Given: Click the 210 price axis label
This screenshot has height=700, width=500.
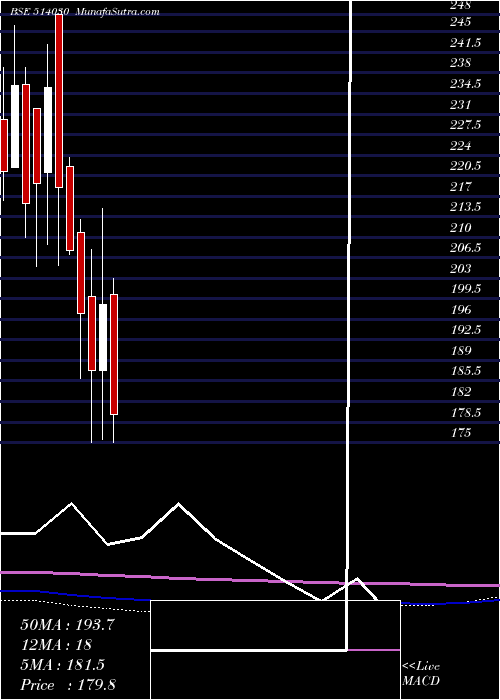Looking at the screenshot, I should click(x=460, y=227).
